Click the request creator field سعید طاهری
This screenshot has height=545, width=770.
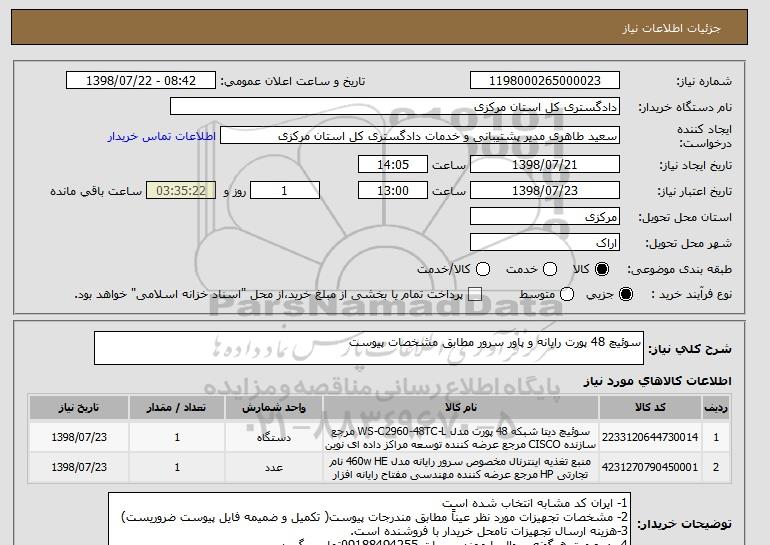click(420, 136)
